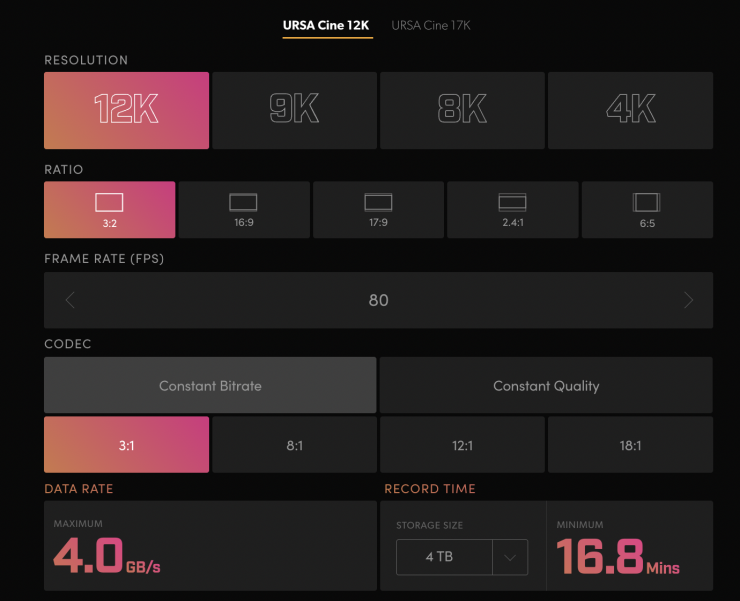740x601 pixels.
Task: Select 18:1 compression setting
Action: click(x=630, y=445)
